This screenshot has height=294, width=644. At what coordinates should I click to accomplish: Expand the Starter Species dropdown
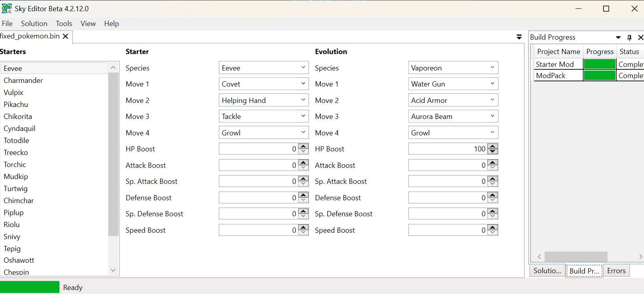(303, 68)
